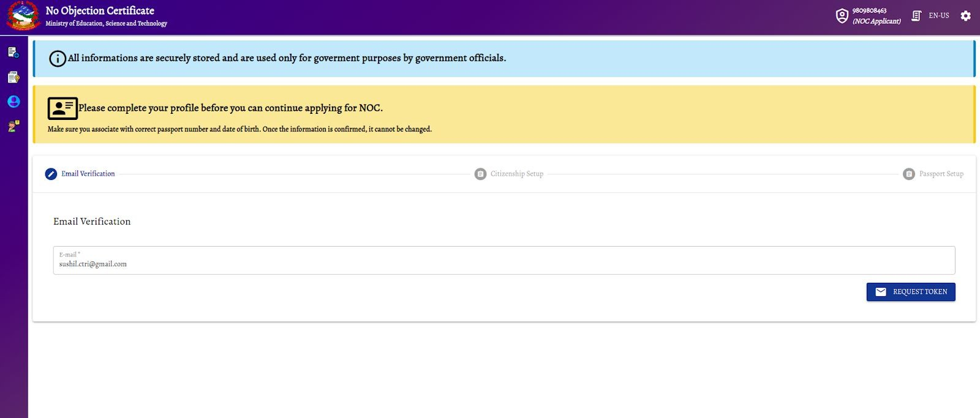Switch to the Passport Setup step
Image resolution: width=980 pixels, height=418 pixels.
click(x=941, y=174)
